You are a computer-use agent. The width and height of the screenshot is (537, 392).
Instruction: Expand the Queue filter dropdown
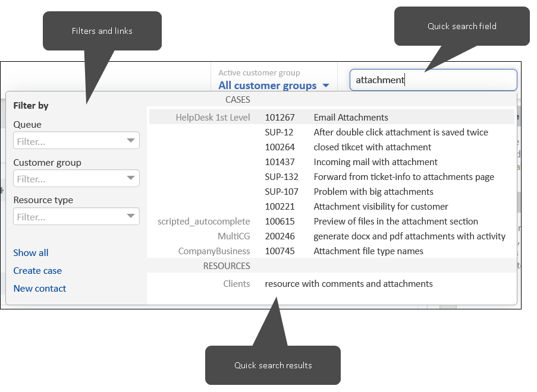coord(76,141)
